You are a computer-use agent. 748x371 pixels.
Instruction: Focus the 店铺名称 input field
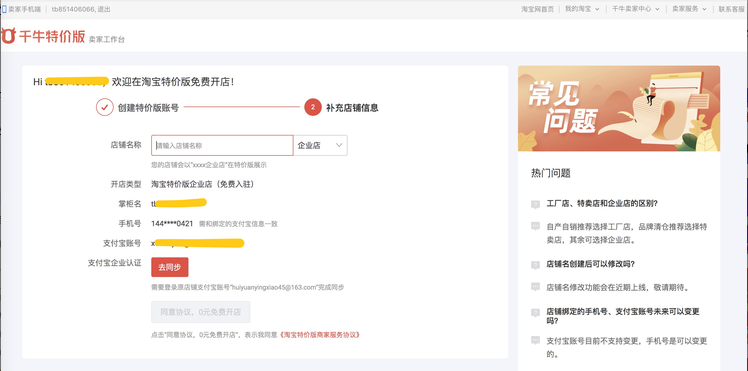222,145
